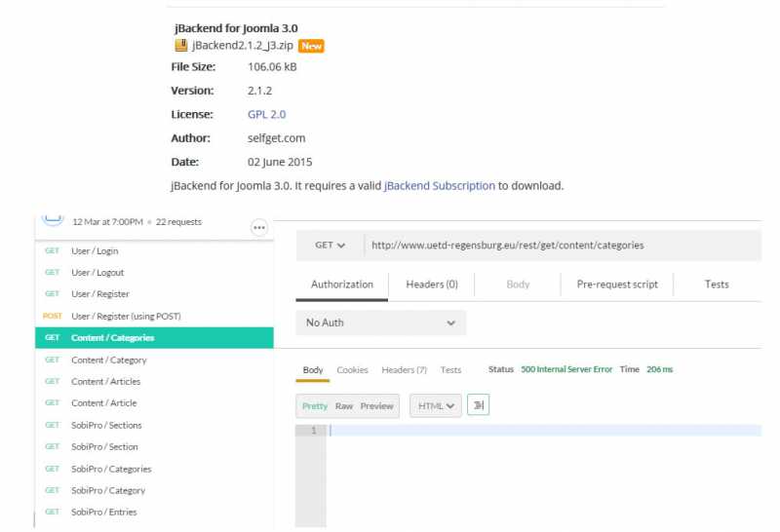This screenshot has width=780, height=532.
Task: Click the 02 June 2015 date value
Action: 280,162
